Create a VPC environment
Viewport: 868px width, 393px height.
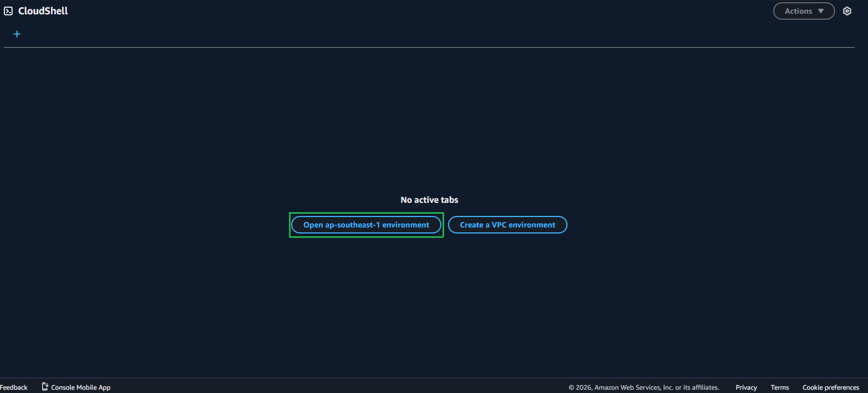pyautogui.click(x=508, y=225)
